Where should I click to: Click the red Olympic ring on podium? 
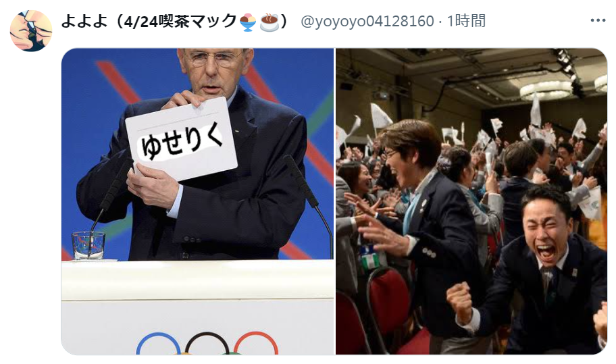coord(256,344)
